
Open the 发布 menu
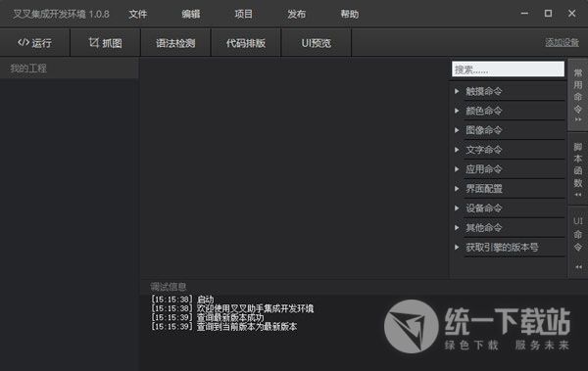tap(297, 15)
